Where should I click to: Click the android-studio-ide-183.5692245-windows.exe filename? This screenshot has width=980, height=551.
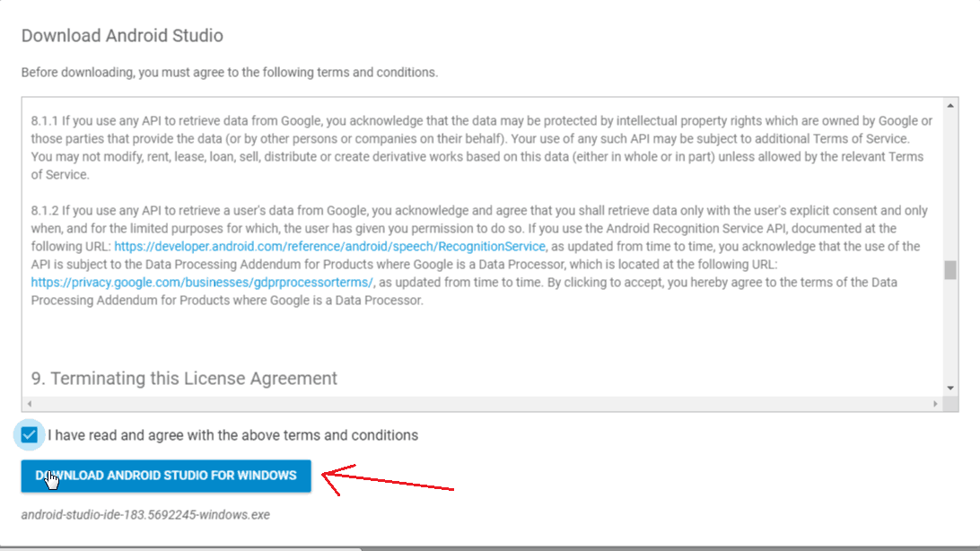[145, 515]
